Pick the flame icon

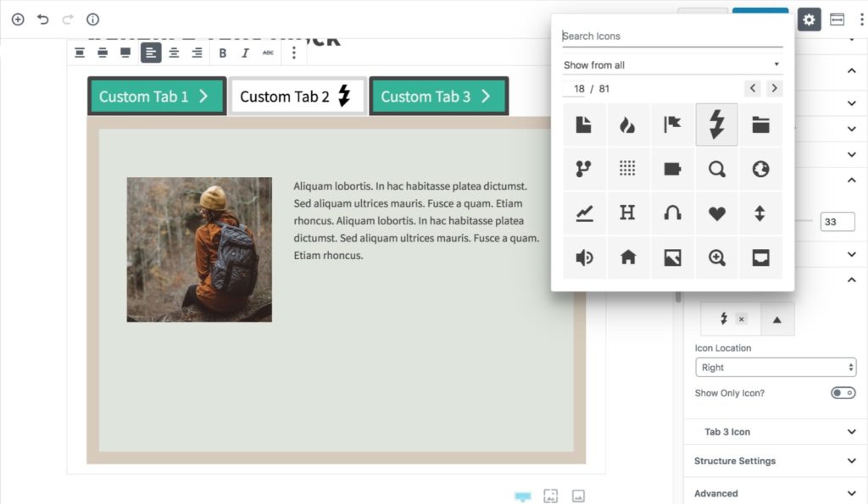pos(628,125)
